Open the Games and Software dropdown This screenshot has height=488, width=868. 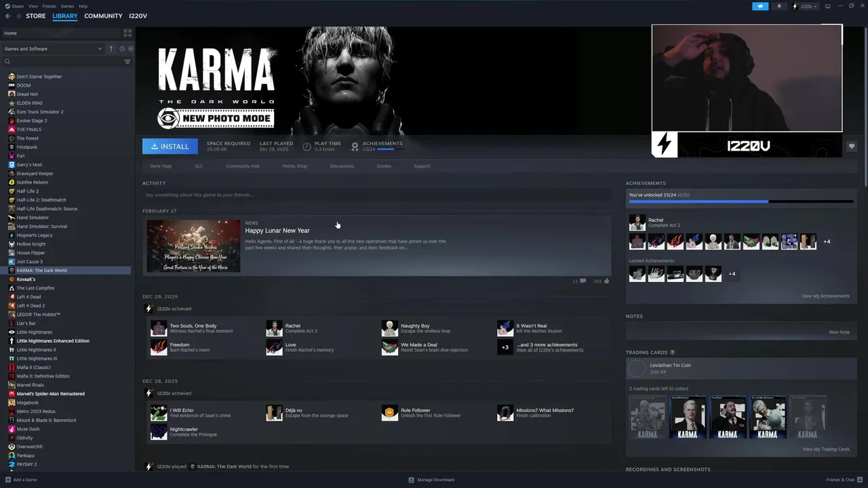[x=53, y=49]
